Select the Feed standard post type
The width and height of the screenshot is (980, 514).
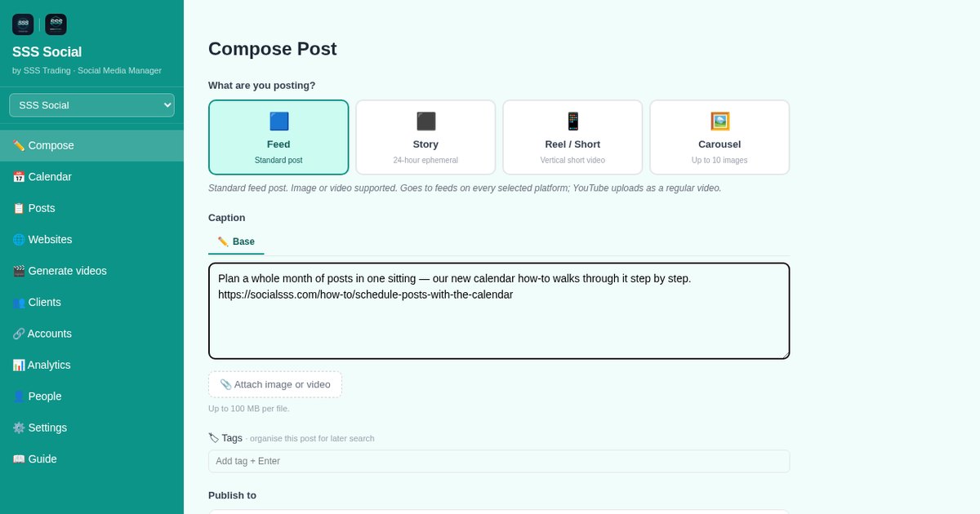click(278, 137)
